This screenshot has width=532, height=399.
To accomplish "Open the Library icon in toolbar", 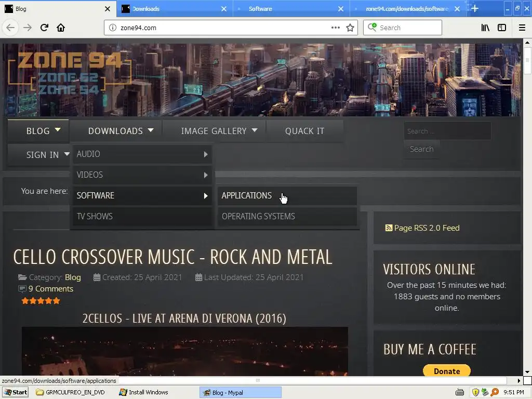I will coord(485,28).
